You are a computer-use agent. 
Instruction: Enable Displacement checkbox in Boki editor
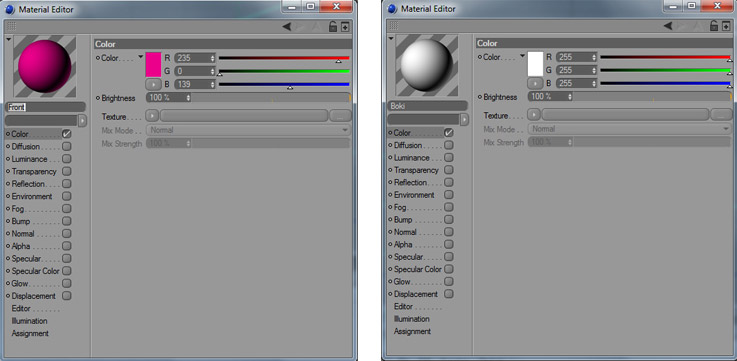pos(449,294)
